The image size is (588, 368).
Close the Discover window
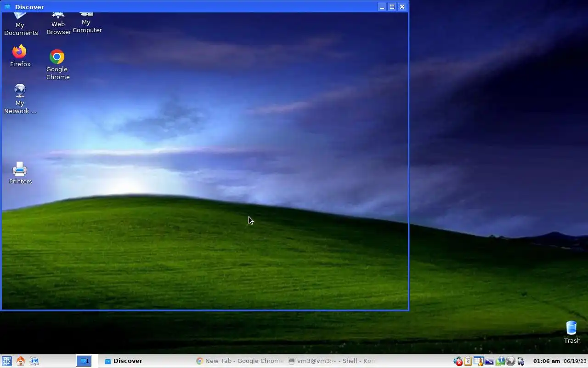click(402, 7)
